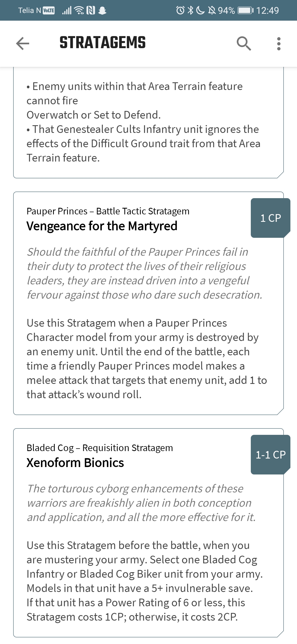Tap the Wi-Fi signal status icon
Screen dimensions: 297x644
(x=80, y=10)
